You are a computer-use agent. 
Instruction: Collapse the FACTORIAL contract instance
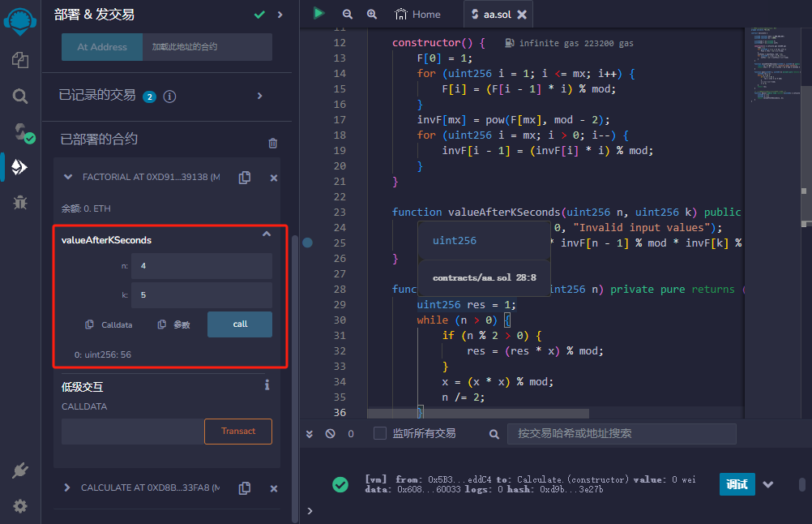[68, 178]
